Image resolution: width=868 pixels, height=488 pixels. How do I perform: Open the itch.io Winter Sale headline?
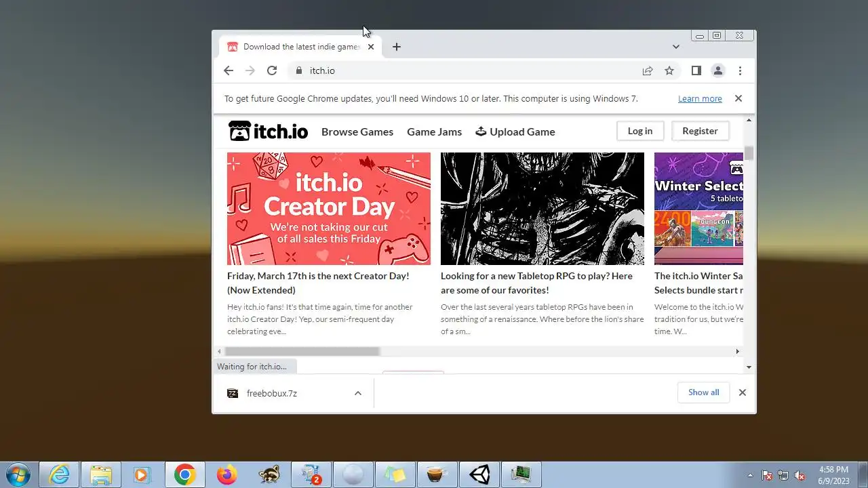(698, 283)
